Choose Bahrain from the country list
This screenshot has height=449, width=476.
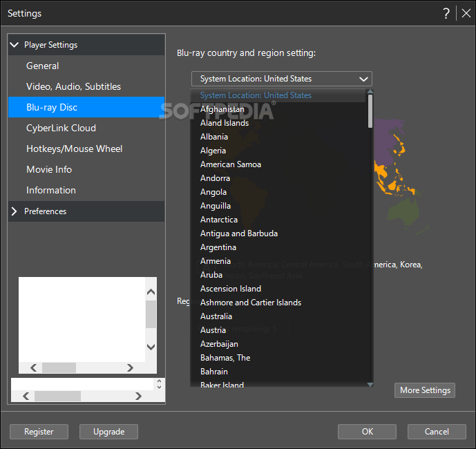click(278, 372)
